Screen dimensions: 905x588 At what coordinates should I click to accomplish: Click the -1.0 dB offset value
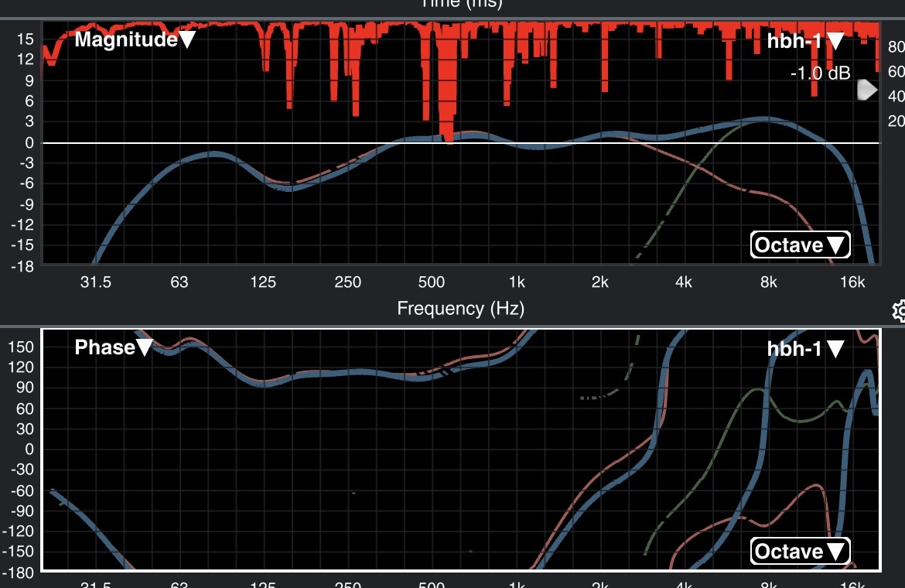point(820,73)
